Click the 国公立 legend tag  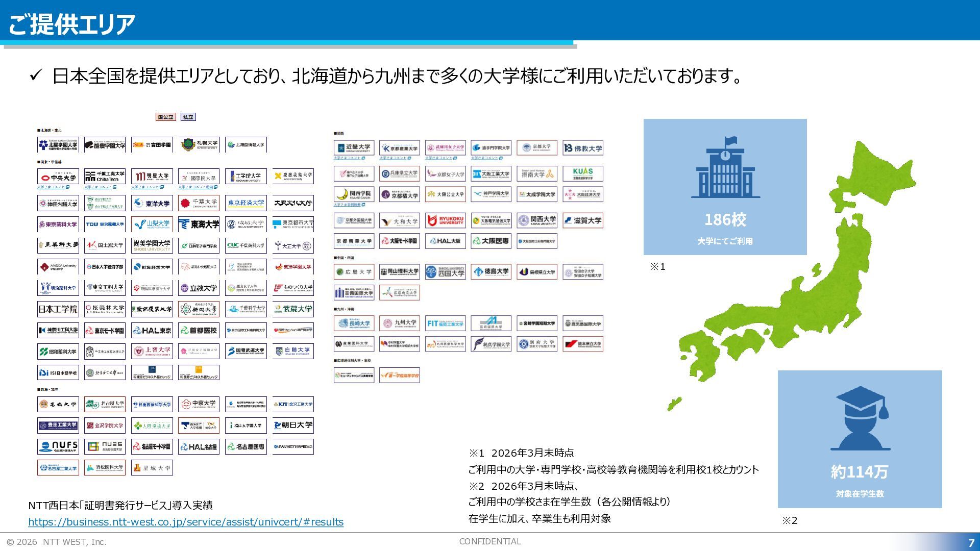165,117
